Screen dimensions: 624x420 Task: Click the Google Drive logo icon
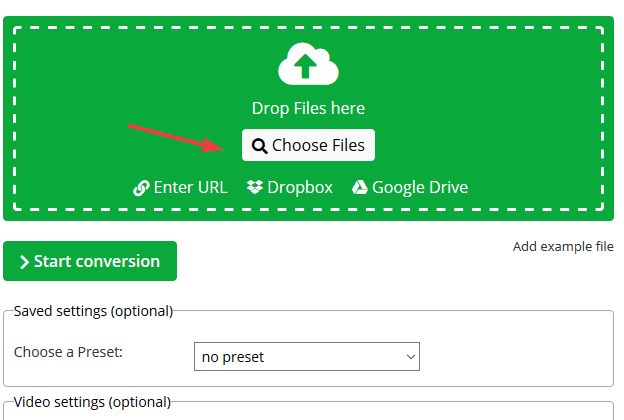(360, 187)
